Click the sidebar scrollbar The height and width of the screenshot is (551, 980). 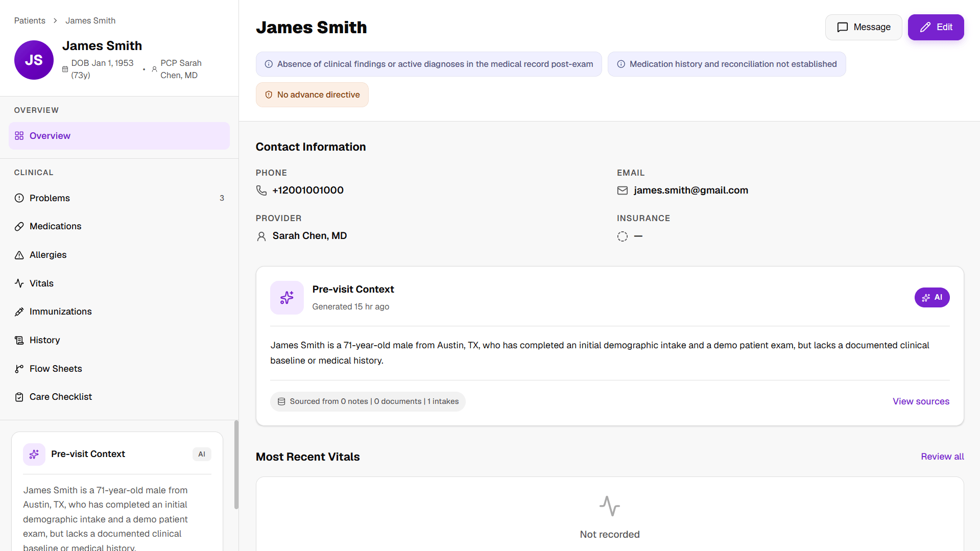point(236,465)
